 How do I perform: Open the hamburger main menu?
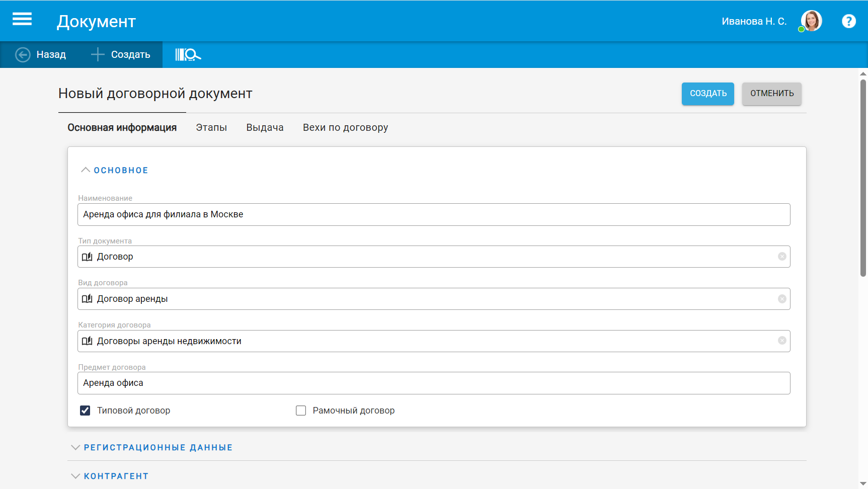coord(22,20)
